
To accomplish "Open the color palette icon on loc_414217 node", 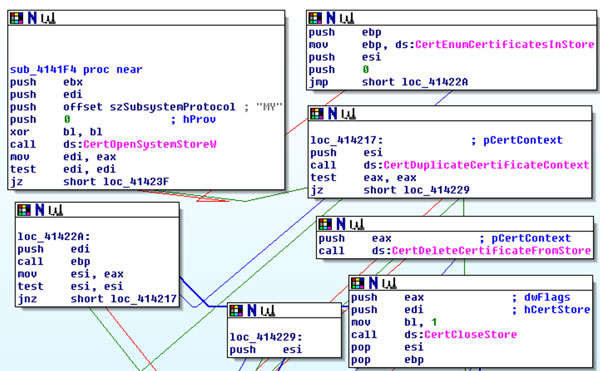I will tap(317, 113).
